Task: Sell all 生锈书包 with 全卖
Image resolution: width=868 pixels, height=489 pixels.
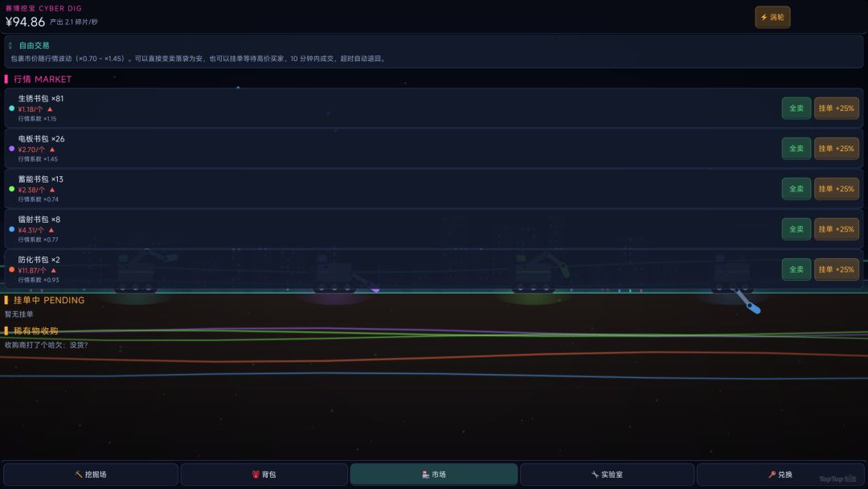Action: coord(796,108)
